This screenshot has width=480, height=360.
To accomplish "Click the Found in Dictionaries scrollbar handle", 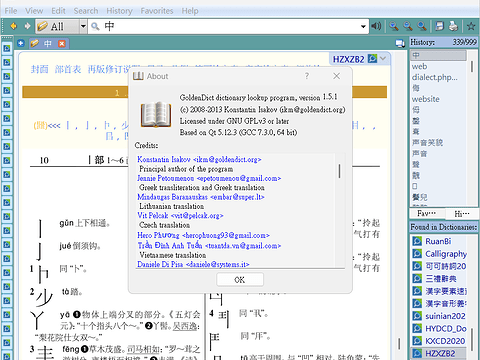I will pyautogui.click(x=473, y=340).
